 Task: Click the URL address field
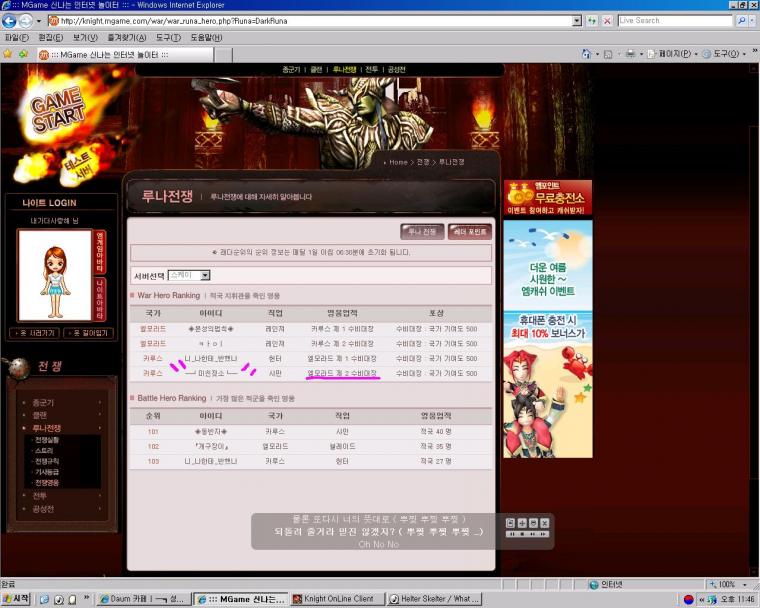310,21
